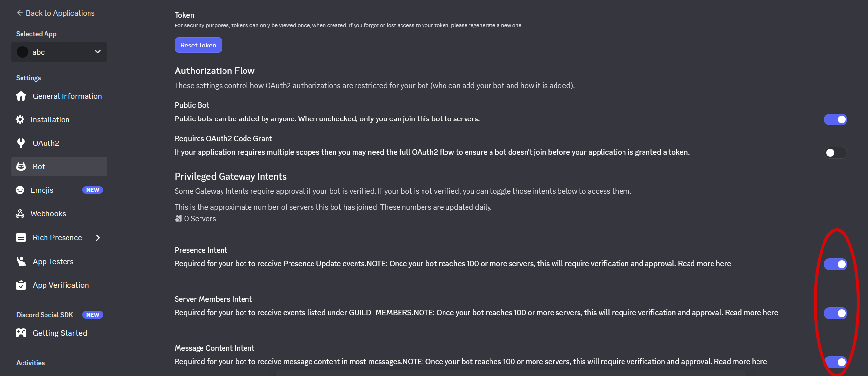Select the General Information home icon
868x376 pixels.
pyautogui.click(x=21, y=96)
